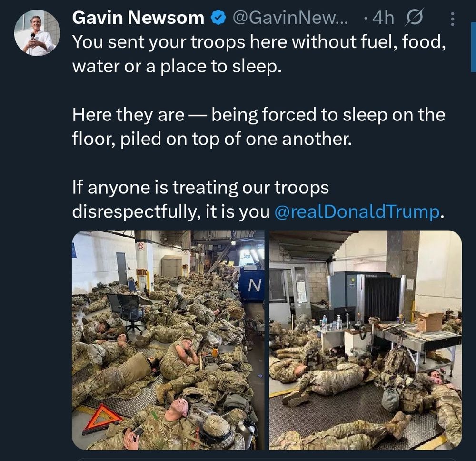Open Gavin Newsom's profile avatar

(37, 33)
